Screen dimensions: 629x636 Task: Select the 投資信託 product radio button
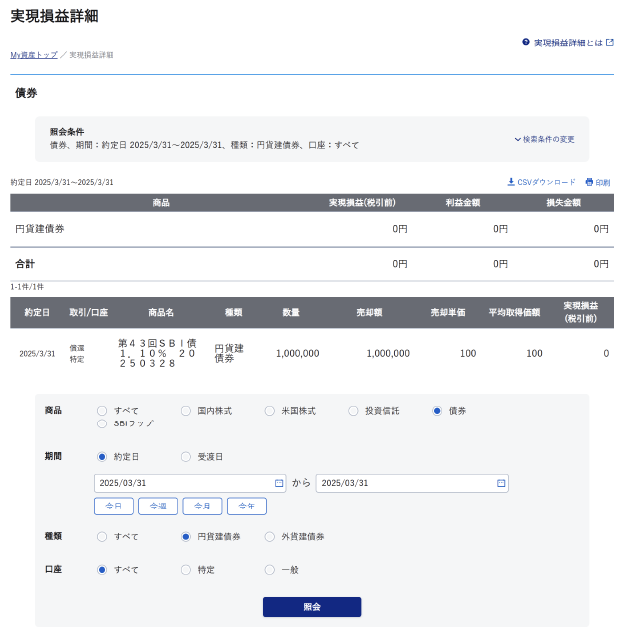(354, 411)
